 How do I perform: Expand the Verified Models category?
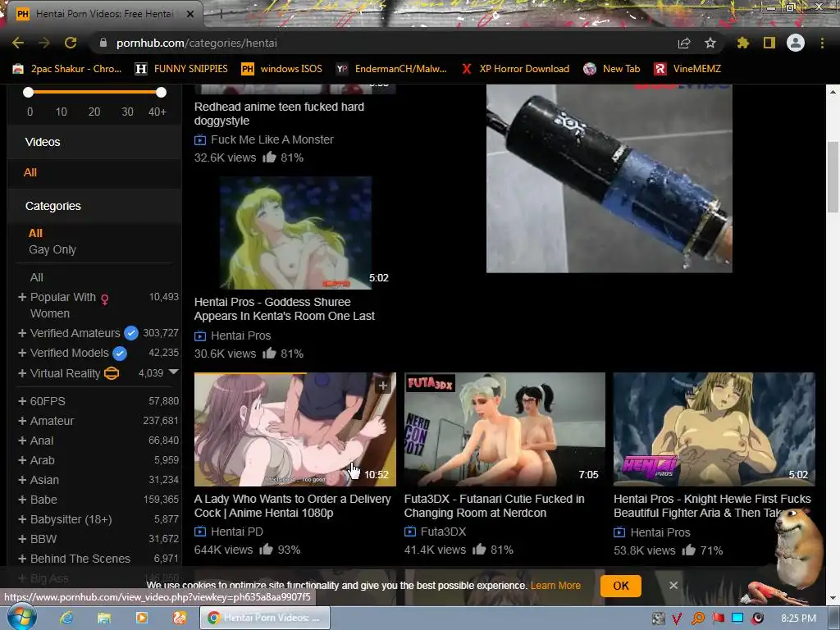22,353
